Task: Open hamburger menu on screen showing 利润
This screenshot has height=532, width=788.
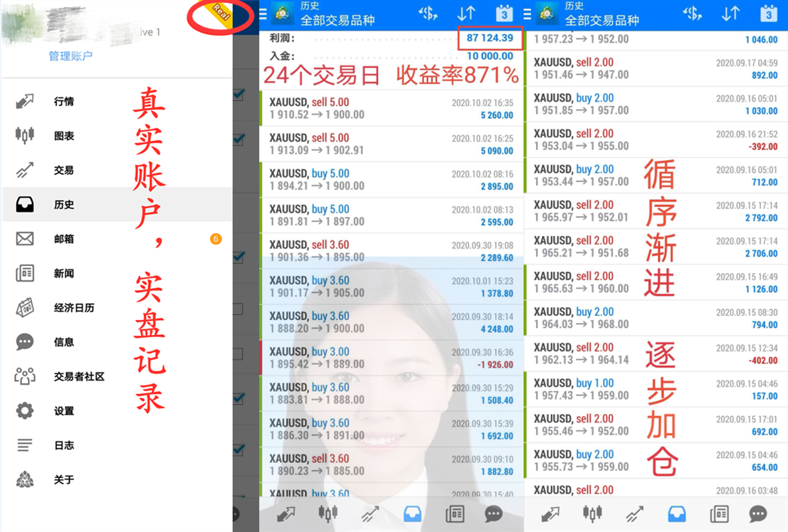Action: point(263,14)
